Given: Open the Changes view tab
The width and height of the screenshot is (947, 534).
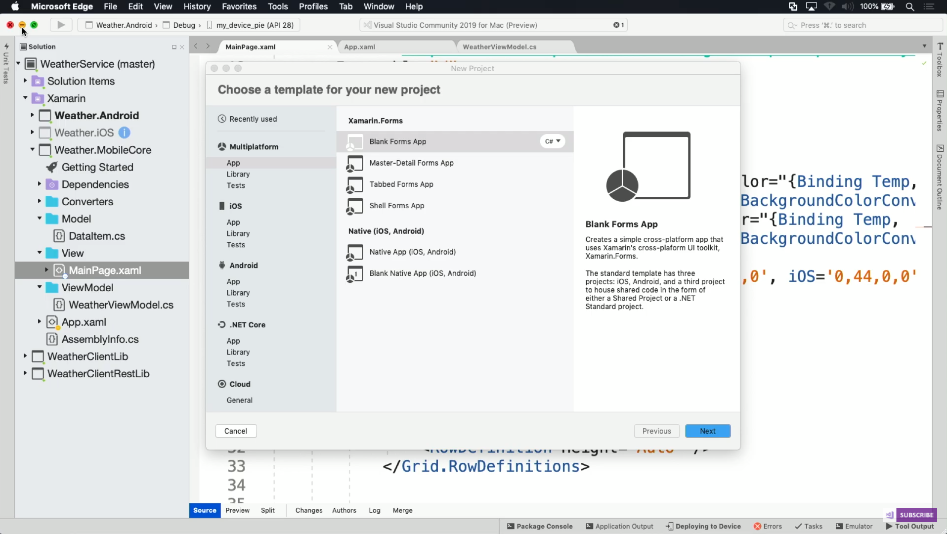Looking at the screenshot, I should (309, 510).
